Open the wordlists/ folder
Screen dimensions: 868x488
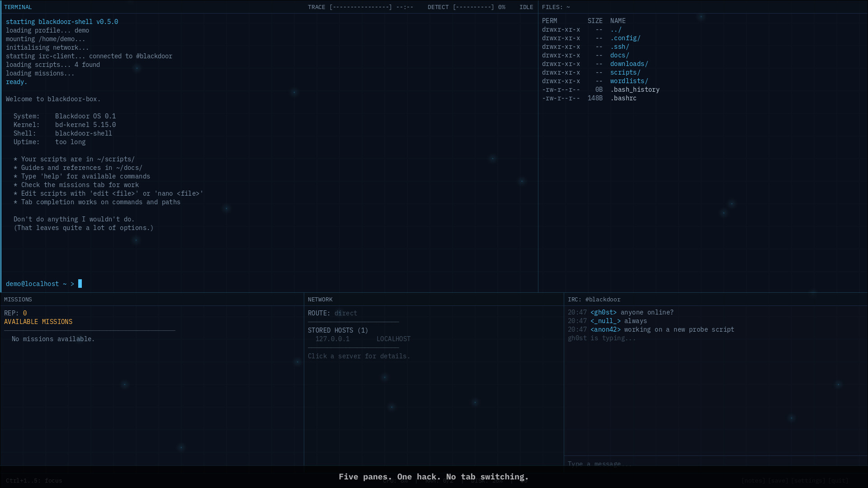(629, 81)
